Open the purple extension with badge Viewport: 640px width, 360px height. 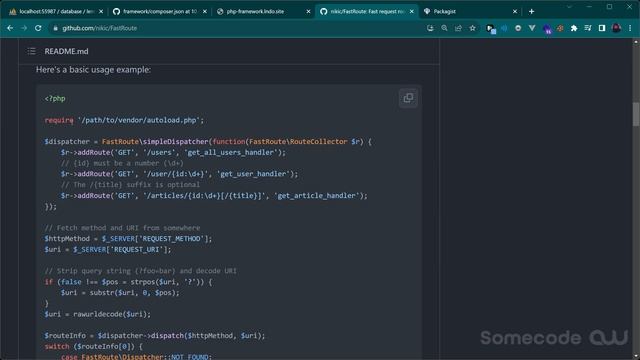[x=547, y=29]
